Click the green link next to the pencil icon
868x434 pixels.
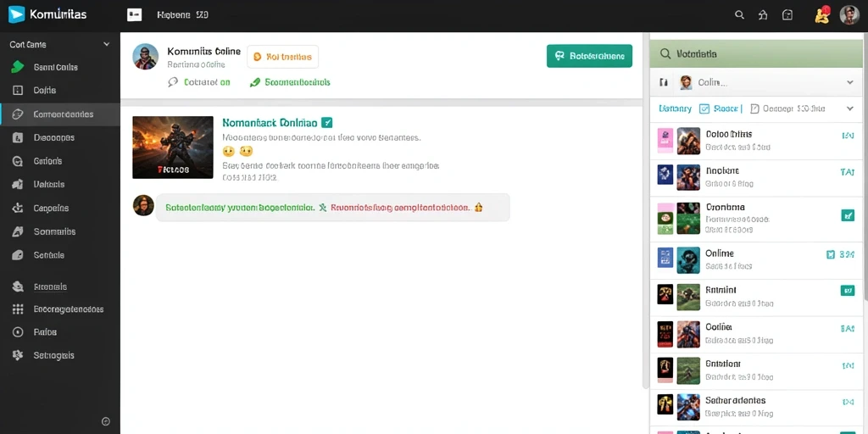pyautogui.click(x=298, y=82)
